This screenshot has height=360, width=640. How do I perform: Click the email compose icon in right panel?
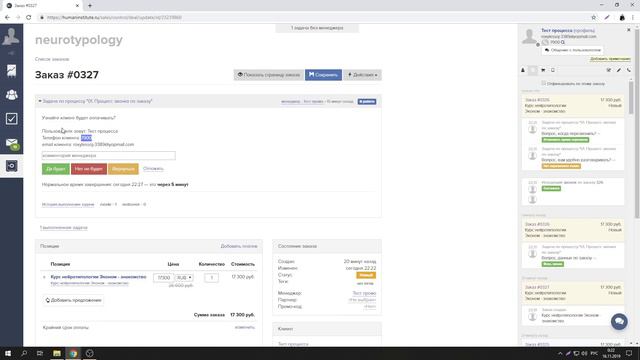pos(609,70)
